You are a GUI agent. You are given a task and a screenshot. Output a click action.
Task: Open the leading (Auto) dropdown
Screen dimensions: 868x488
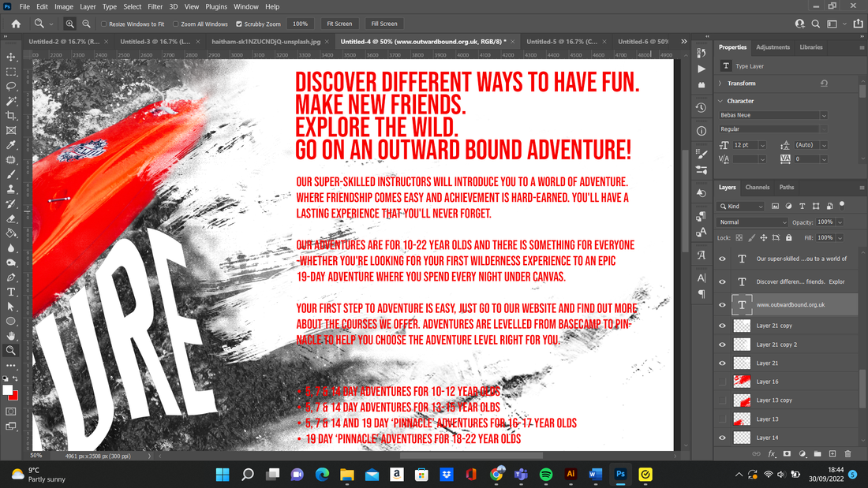(x=824, y=145)
